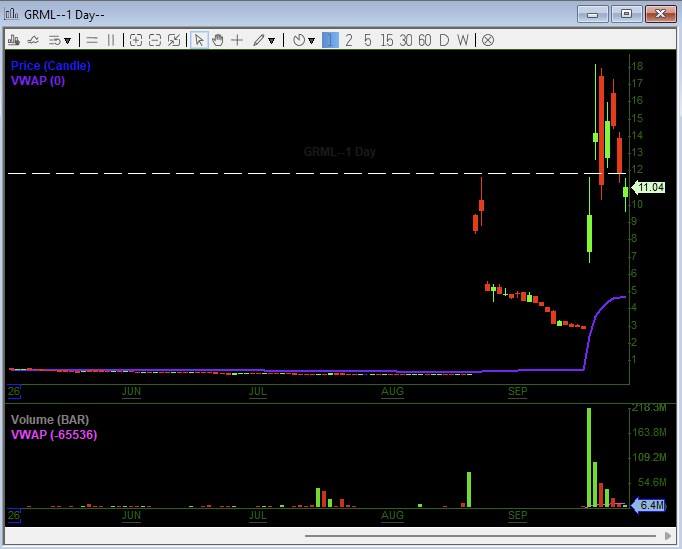Click the AUG label on volume axis

(392, 515)
